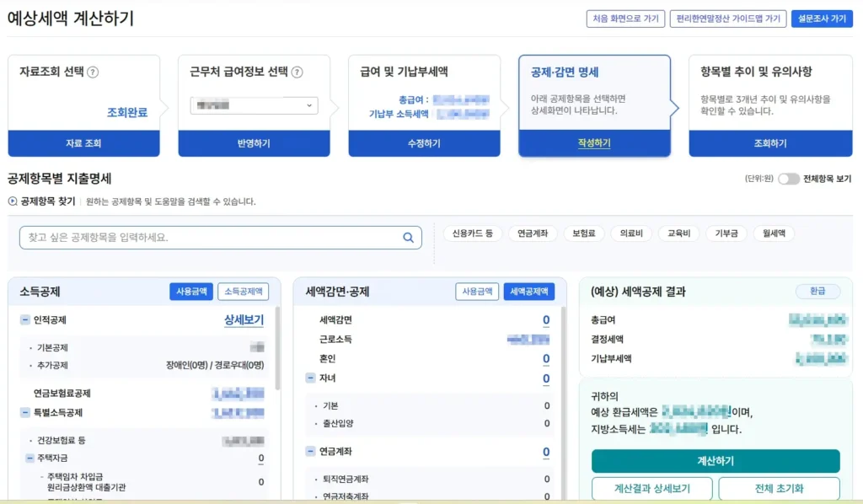The image size is (863, 504).
Task: Click the search magnifier in the deduction search field
Action: (409, 237)
